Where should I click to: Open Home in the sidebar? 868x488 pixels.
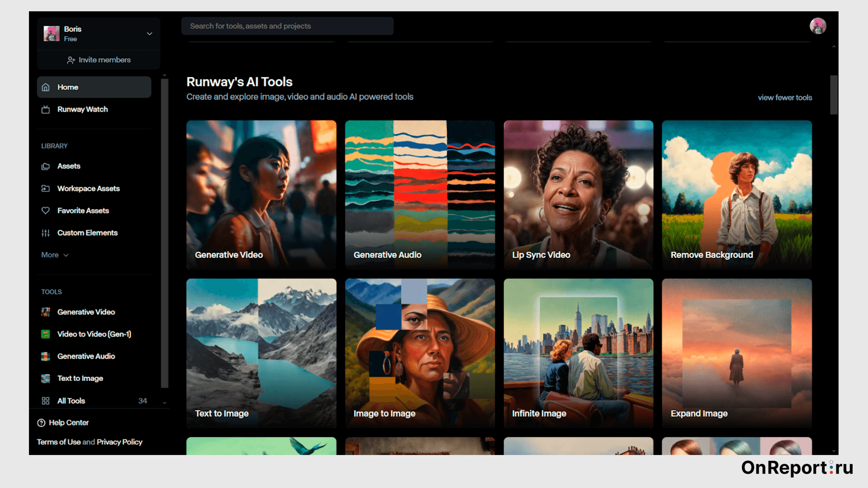[94, 87]
